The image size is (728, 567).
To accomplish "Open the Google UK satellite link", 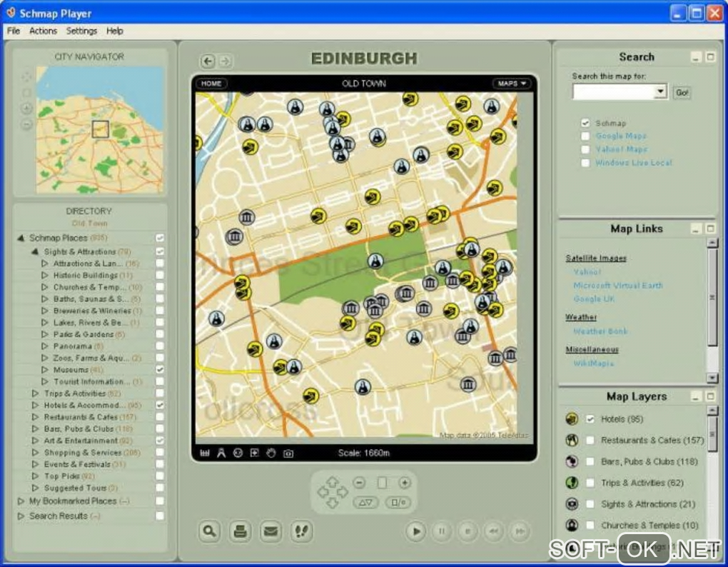I will [x=594, y=298].
